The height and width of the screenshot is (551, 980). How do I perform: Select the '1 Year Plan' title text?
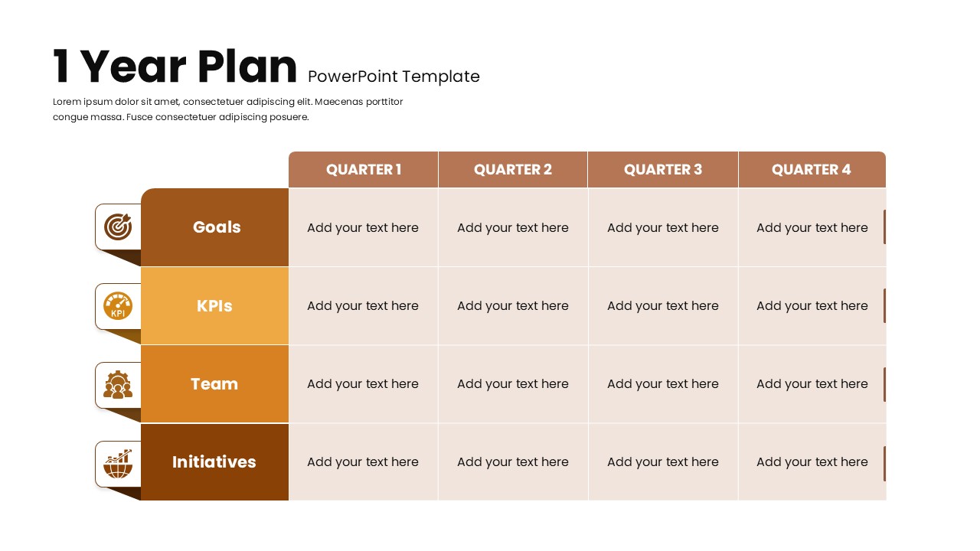(175, 67)
